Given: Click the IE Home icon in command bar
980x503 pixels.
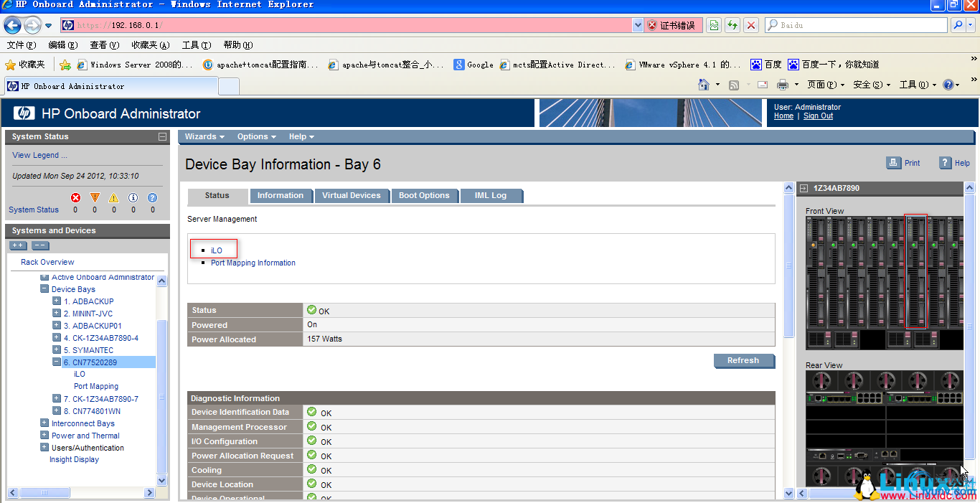Looking at the screenshot, I should click(705, 85).
